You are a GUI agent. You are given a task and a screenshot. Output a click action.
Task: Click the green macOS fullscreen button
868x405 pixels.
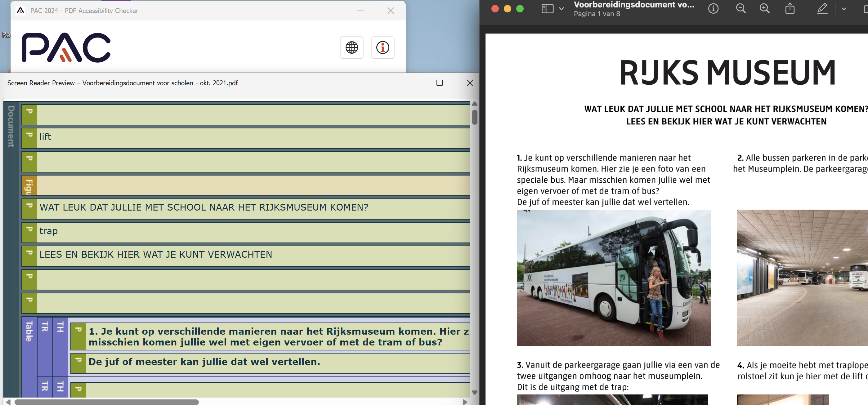(x=520, y=9)
